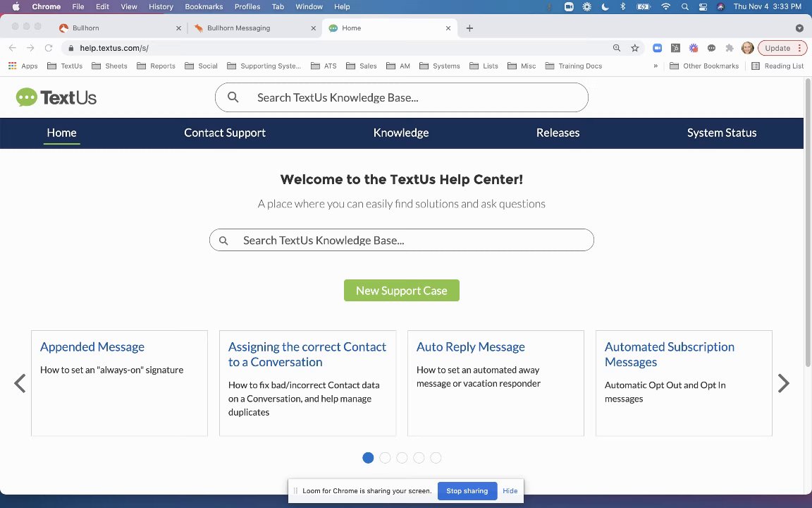Image resolution: width=812 pixels, height=508 pixels.
Task: Select the fifth carousel page dot
Action: tap(436, 458)
